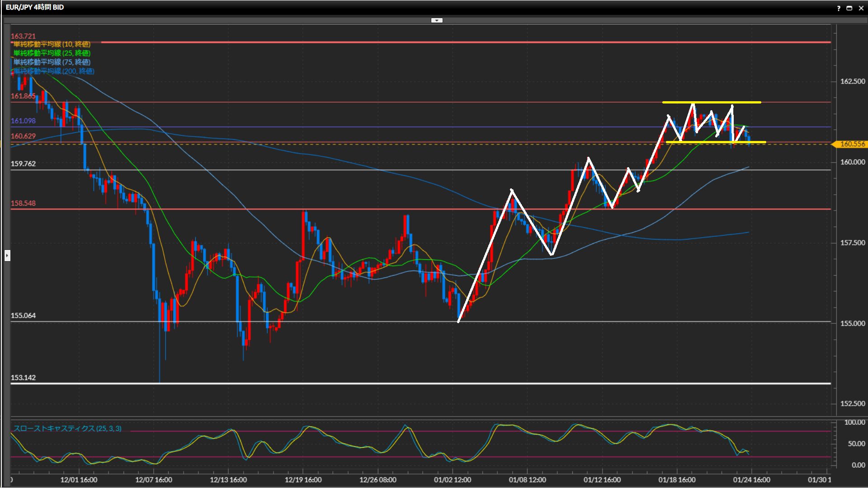Select the 75-period moving average label
This screenshot has width=868, height=488.
click(52, 62)
